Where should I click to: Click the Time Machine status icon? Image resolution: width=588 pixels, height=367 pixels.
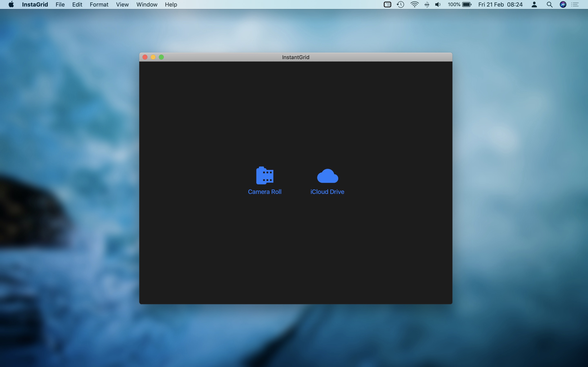point(400,5)
